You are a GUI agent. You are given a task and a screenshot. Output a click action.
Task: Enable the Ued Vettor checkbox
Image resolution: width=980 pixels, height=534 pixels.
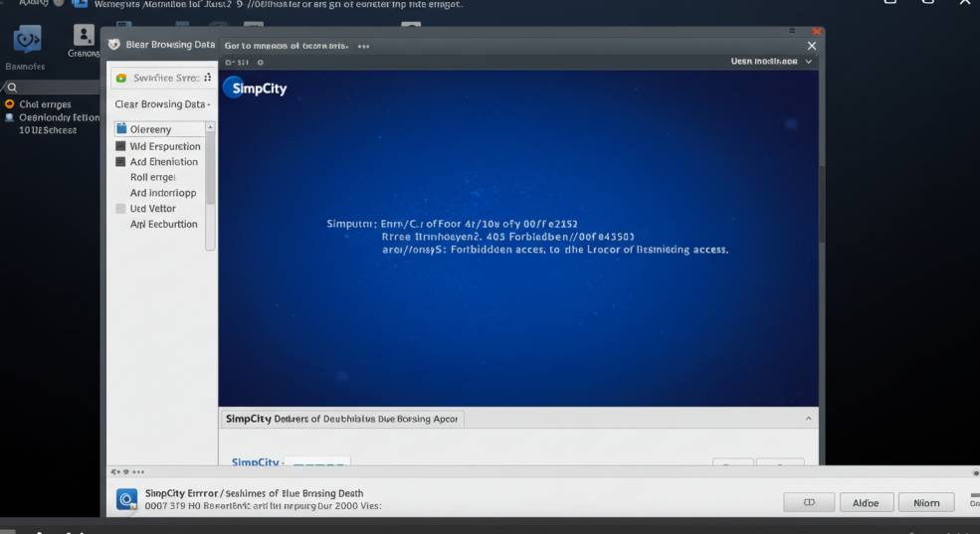pos(120,209)
